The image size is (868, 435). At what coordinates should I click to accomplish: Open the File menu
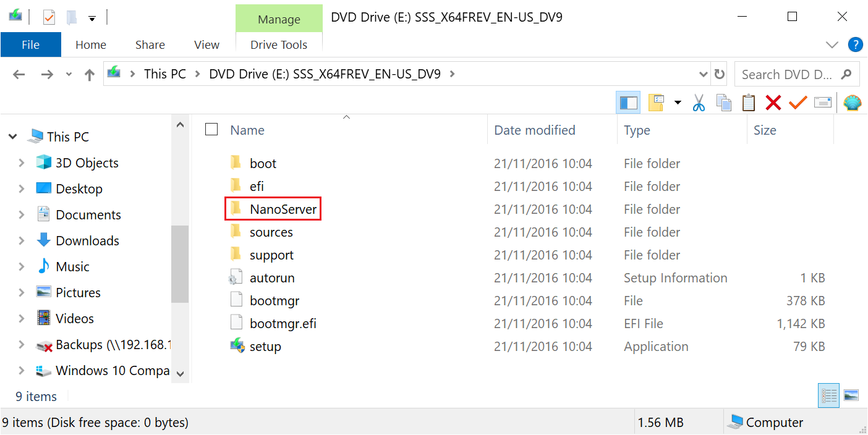tap(31, 44)
